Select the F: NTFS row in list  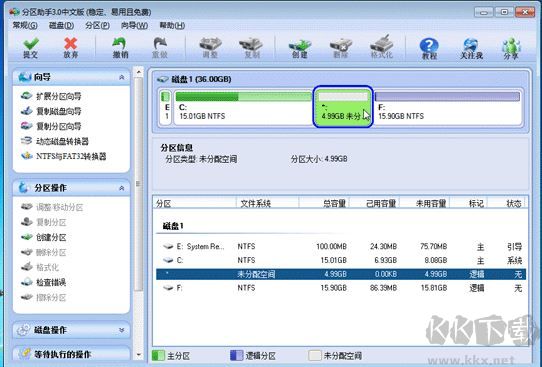pyautogui.click(x=341, y=288)
